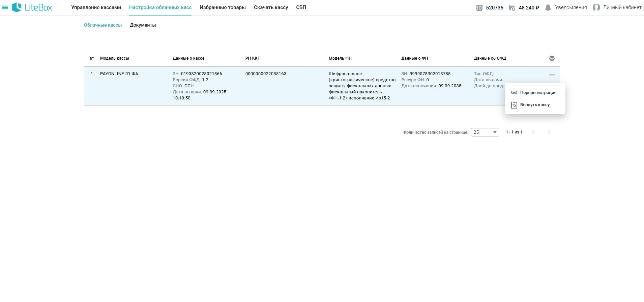Open the СБП section

(x=301, y=7)
